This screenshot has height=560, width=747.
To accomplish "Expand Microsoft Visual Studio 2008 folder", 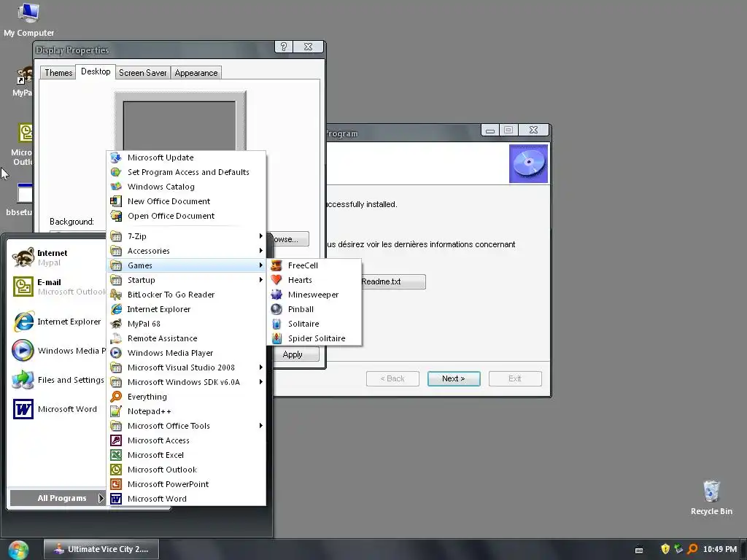I will point(186,367).
